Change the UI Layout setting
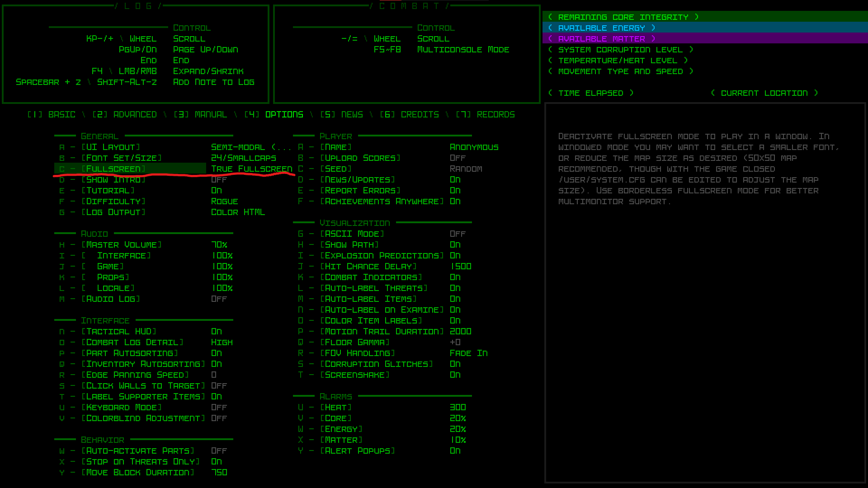This screenshot has height=488, width=868. pos(110,147)
